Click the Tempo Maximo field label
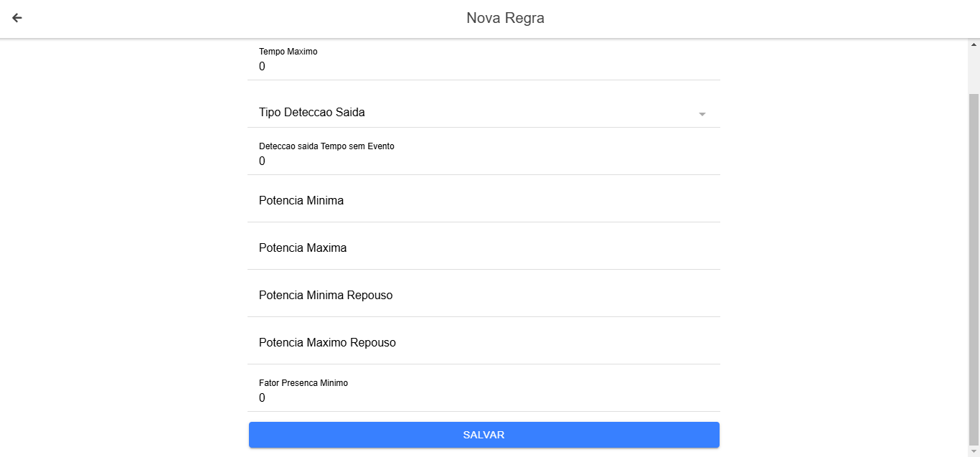Image resolution: width=980 pixels, height=457 pixels. tap(288, 52)
